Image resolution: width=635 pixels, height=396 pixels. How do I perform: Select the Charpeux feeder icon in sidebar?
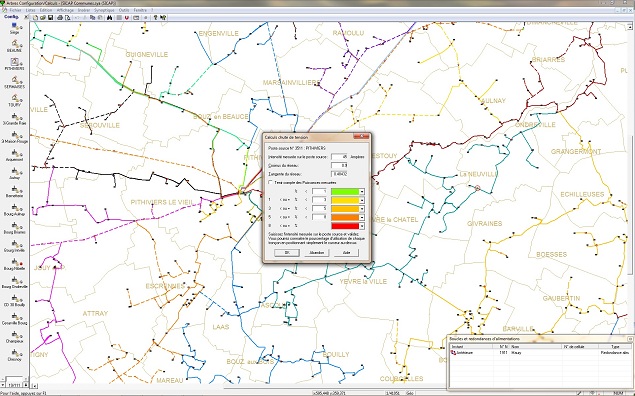click(15, 335)
